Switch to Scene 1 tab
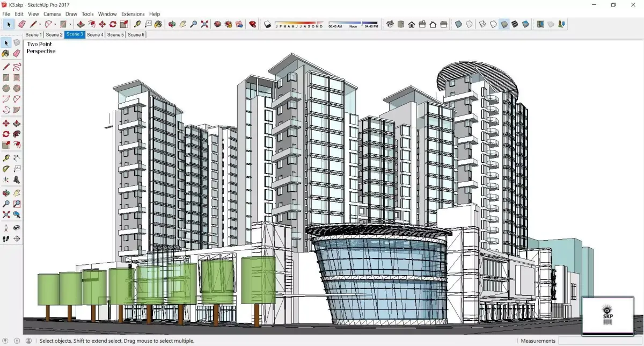 (33, 34)
